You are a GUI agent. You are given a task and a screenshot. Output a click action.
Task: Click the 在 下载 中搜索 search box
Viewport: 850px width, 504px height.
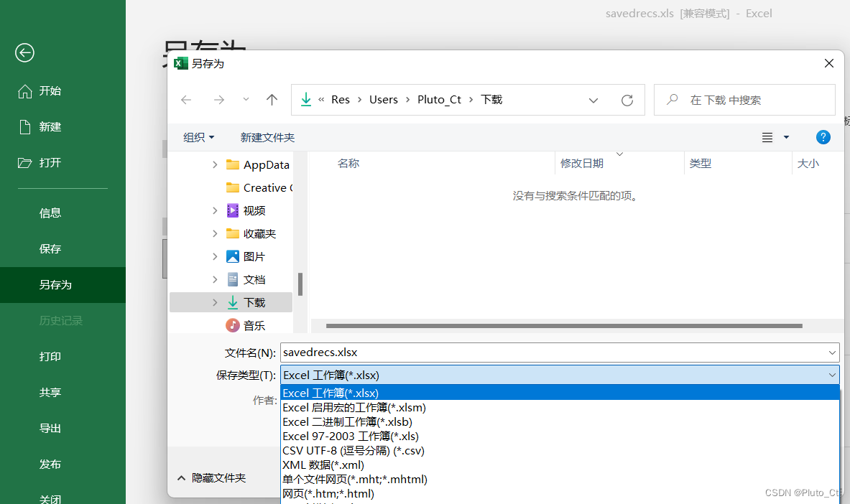[744, 100]
